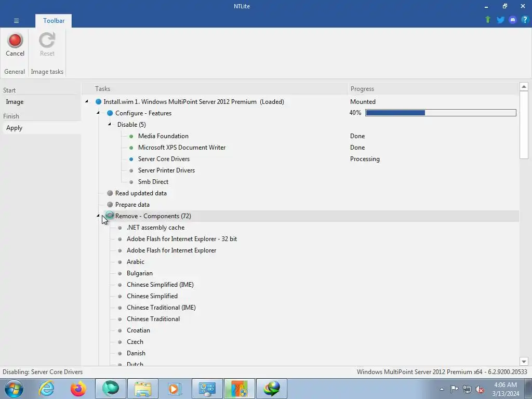
Task: Open the Discord icon
Action: [x=513, y=20]
